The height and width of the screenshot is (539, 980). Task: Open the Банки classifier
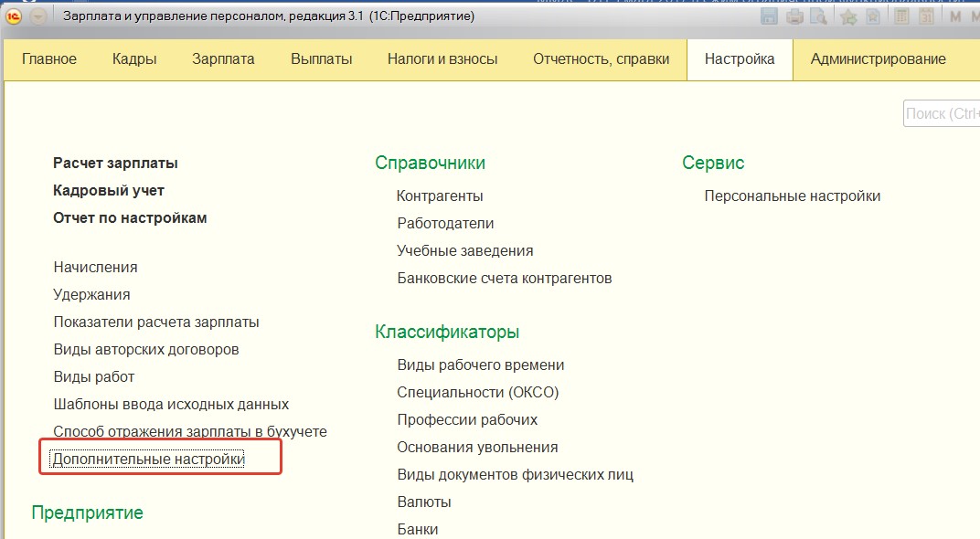click(418, 530)
